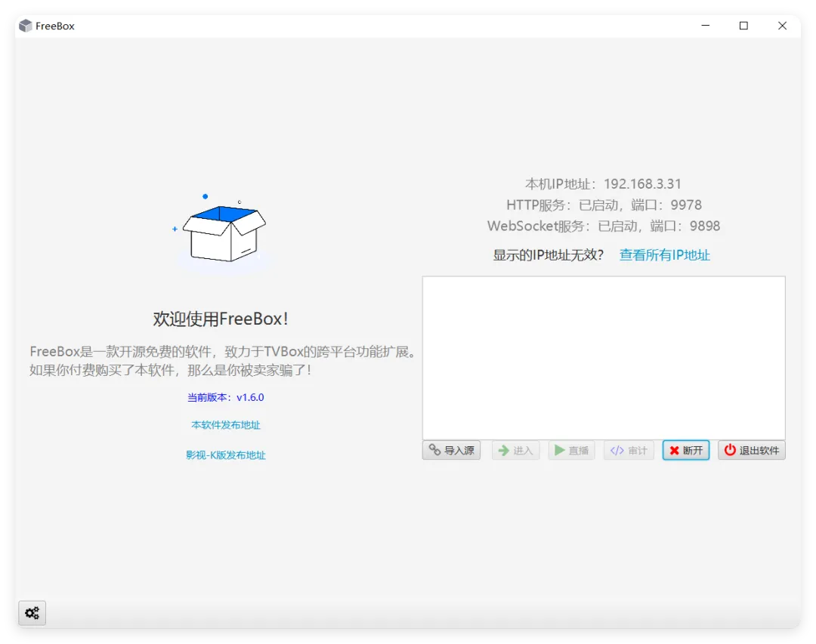Click the 欢迎使用FreeBox! heading
816x644 pixels.
pyautogui.click(x=221, y=319)
